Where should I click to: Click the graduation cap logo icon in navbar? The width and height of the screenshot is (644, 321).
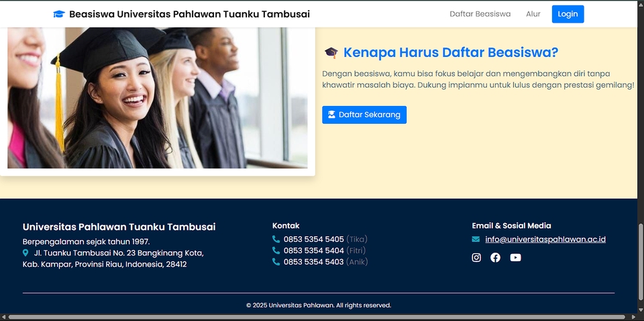(59, 14)
